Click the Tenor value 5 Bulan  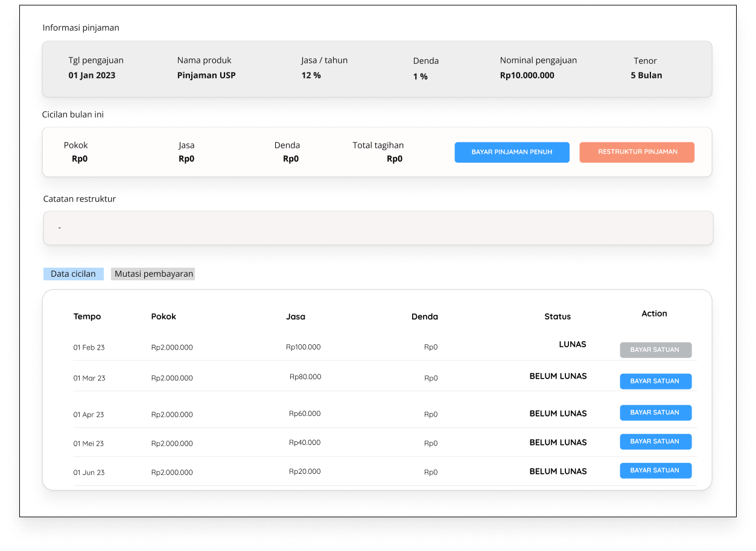[646, 75]
